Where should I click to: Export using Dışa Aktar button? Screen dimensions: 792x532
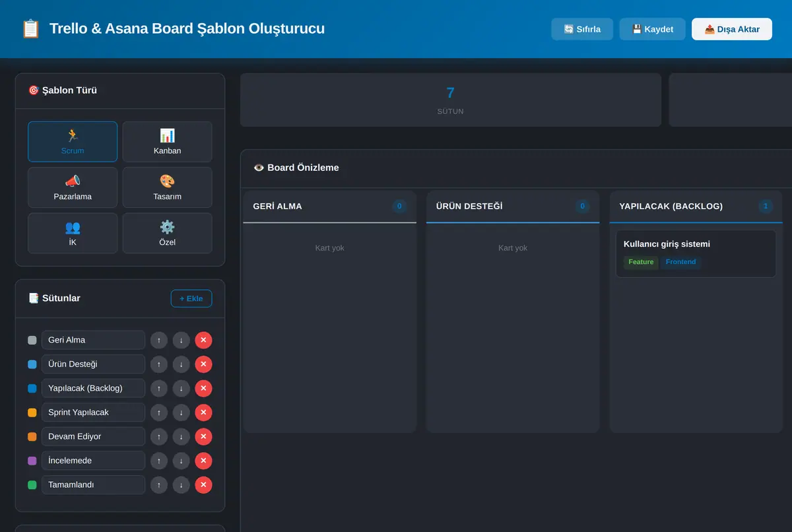(x=732, y=29)
